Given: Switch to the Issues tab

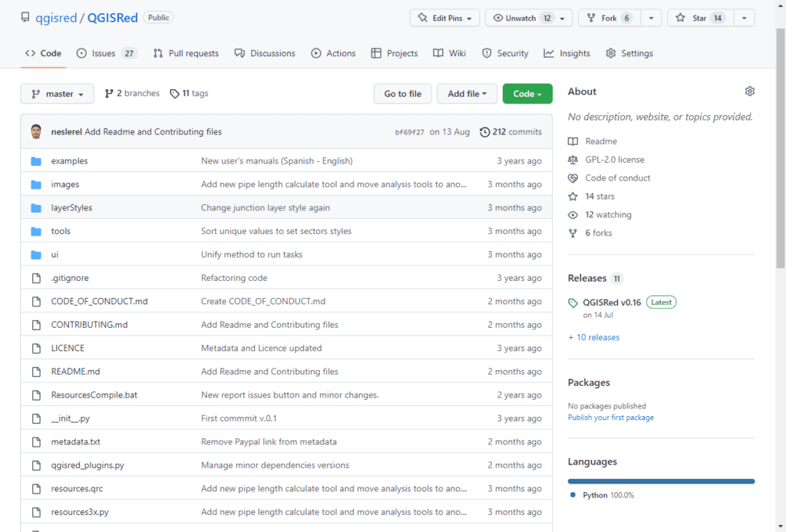Looking at the screenshot, I should point(106,54).
